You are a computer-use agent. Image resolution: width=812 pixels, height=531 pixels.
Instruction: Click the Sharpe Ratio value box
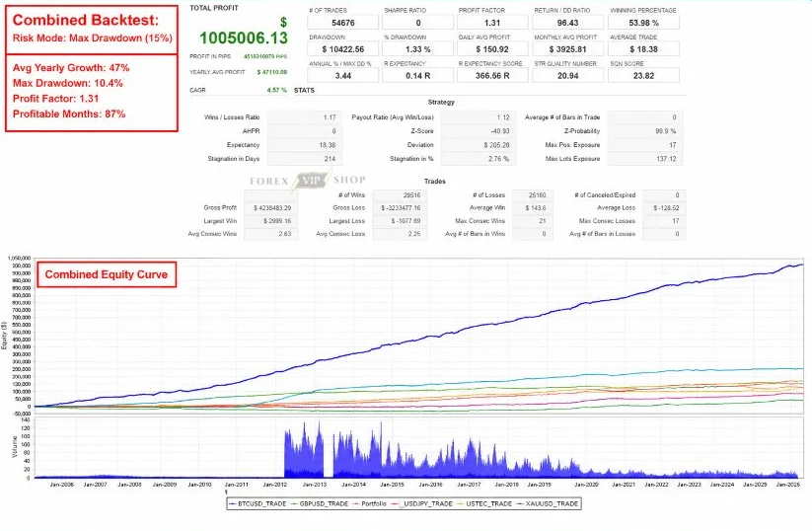click(418, 23)
